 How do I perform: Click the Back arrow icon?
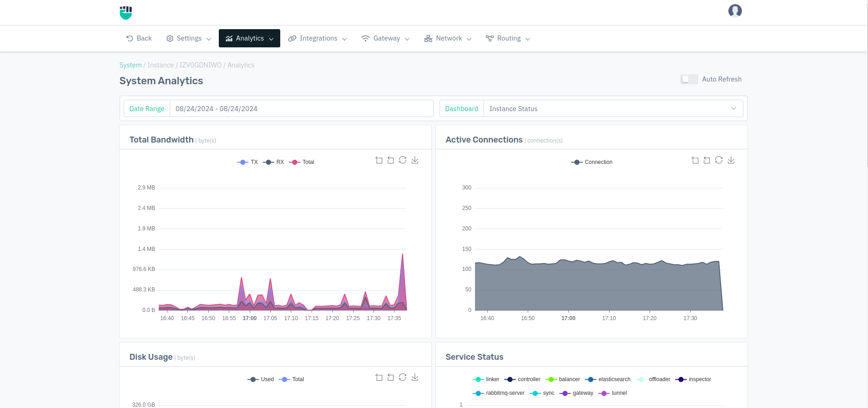pyautogui.click(x=130, y=38)
